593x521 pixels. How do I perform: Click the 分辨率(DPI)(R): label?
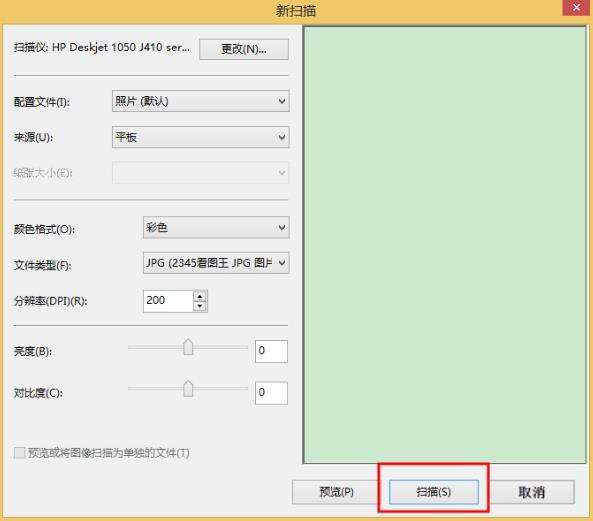coord(50,301)
